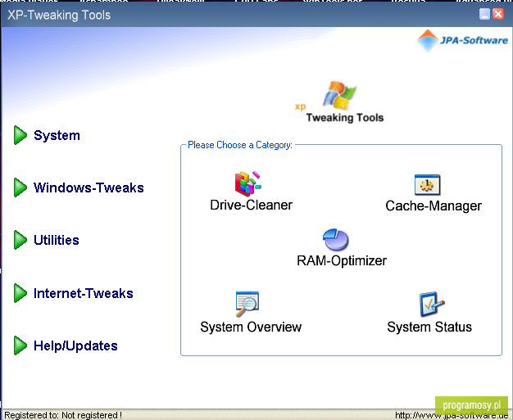Click the green arrow beside System
The image size is (513, 420).
20,135
